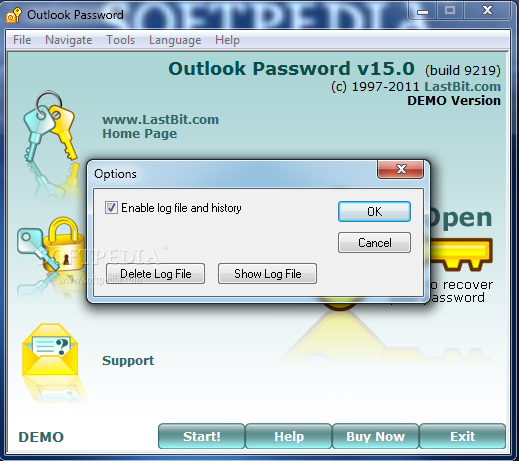This screenshot has height=461, width=519.
Task: Open the Navigate menu
Action: 69,40
